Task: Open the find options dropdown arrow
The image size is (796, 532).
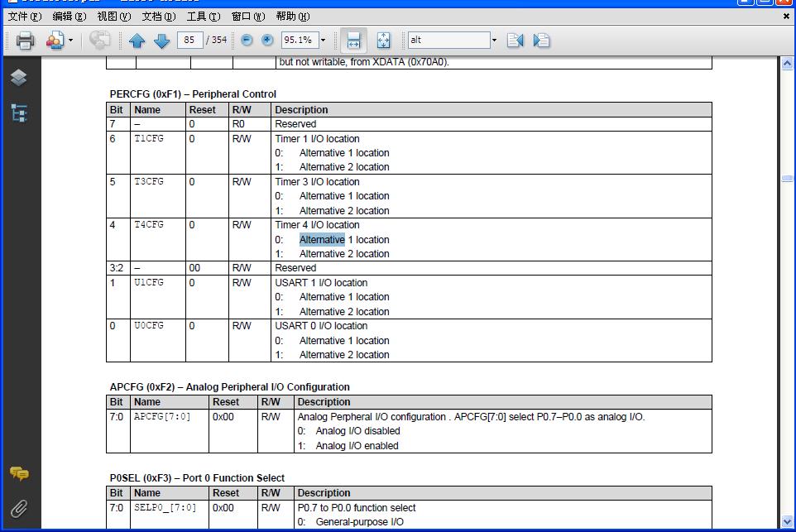Action: pos(495,40)
